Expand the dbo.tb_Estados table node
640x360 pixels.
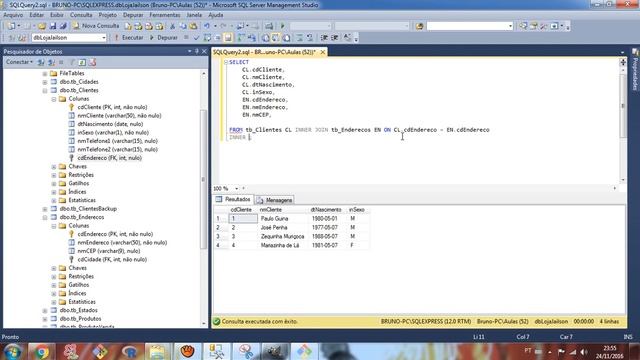point(45,311)
